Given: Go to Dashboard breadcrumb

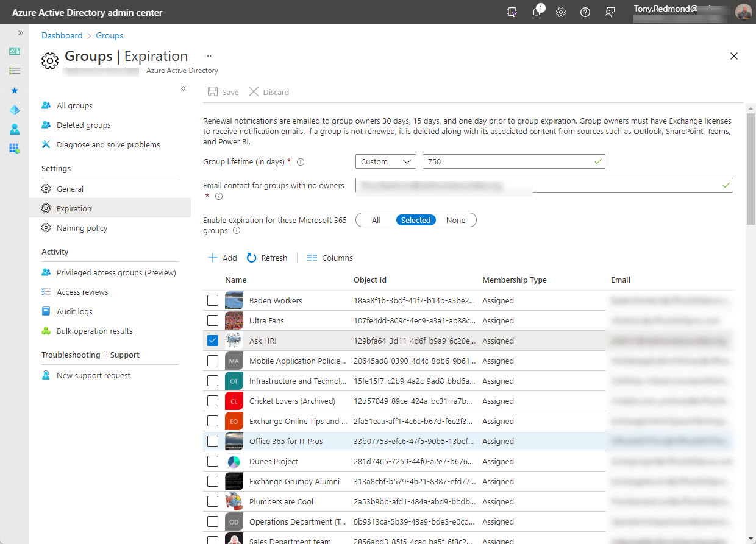Looking at the screenshot, I should [62, 35].
